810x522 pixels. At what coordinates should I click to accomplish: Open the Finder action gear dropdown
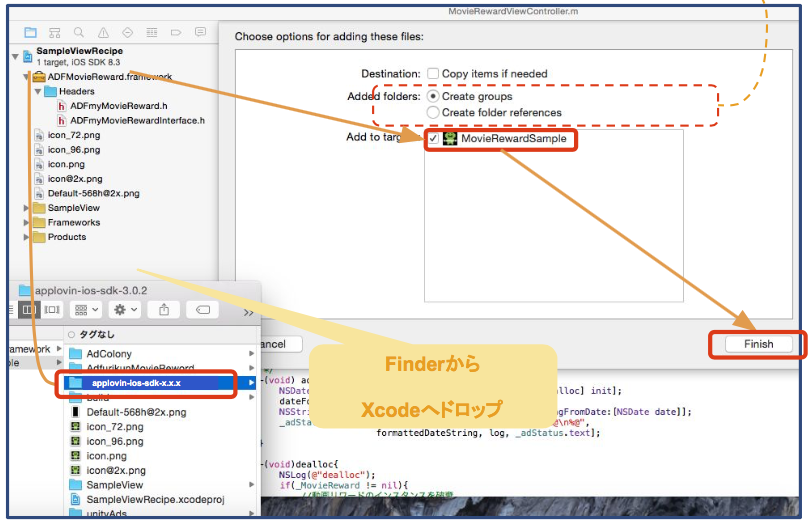[125, 310]
